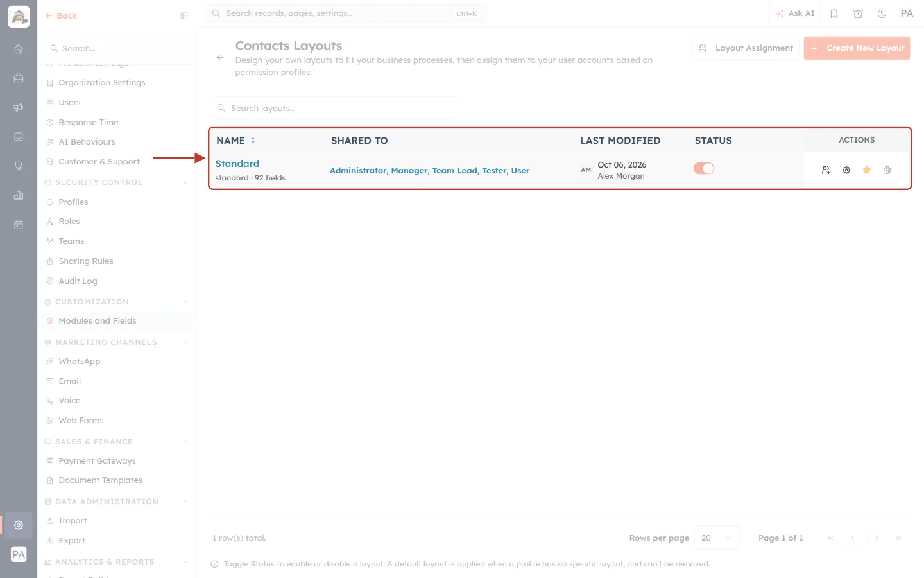
Task: Open Layout Assignment button
Action: click(x=746, y=48)
